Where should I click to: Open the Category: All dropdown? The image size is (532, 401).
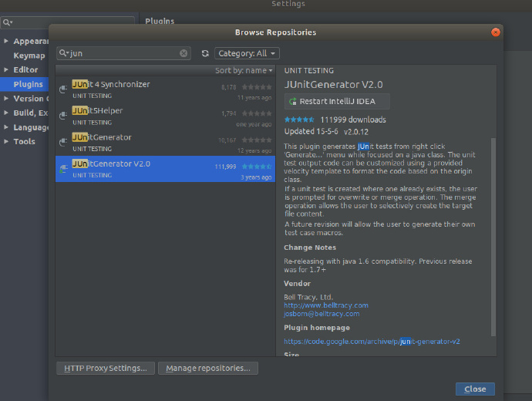coord(247,54)
